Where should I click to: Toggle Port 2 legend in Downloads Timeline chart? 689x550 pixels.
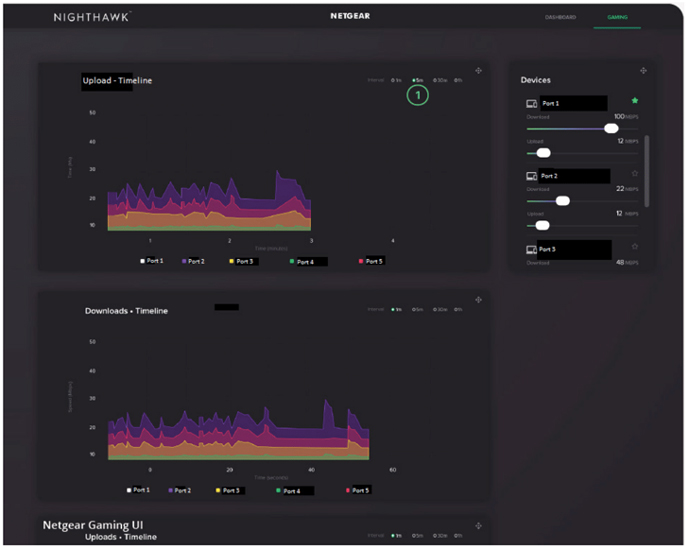coord(180,490)
